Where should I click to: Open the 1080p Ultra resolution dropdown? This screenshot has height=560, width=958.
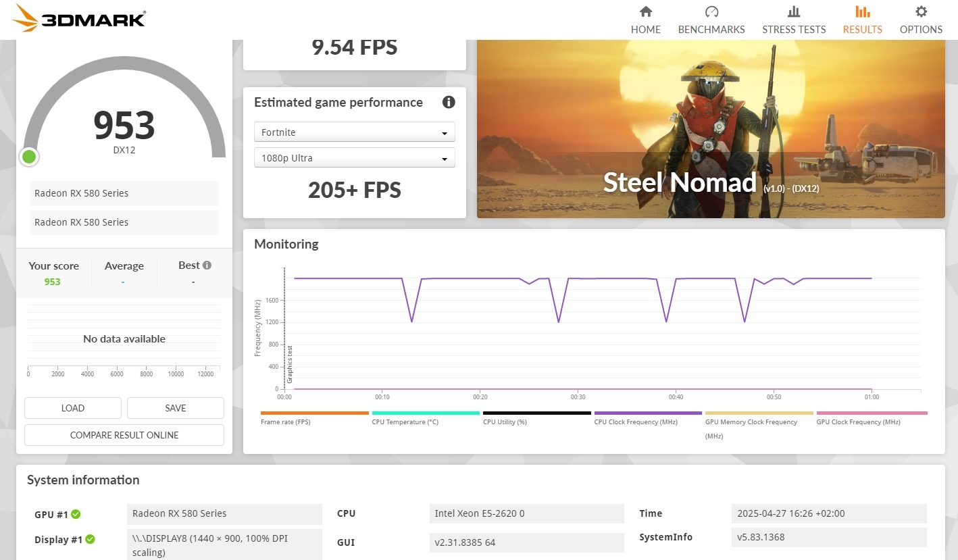click(x=355, y=158)
